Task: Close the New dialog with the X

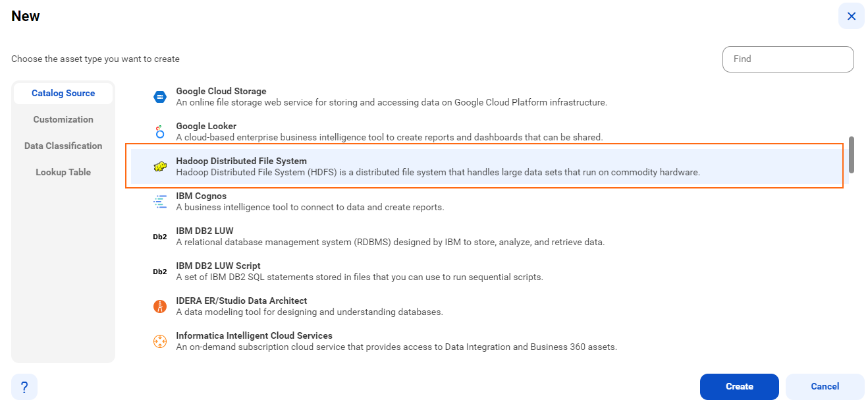Action: coord(852,16)
